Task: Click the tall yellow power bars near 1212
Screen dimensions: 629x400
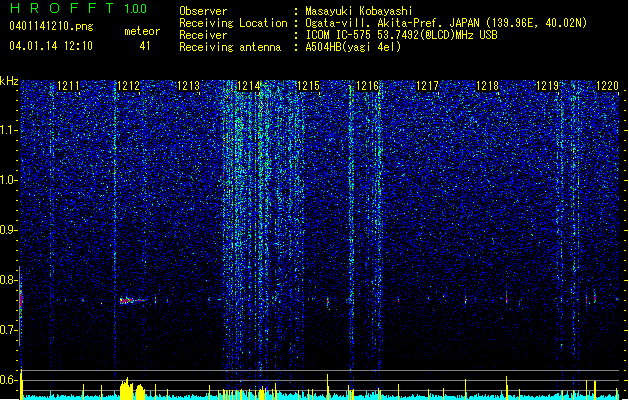Action: 132,388
